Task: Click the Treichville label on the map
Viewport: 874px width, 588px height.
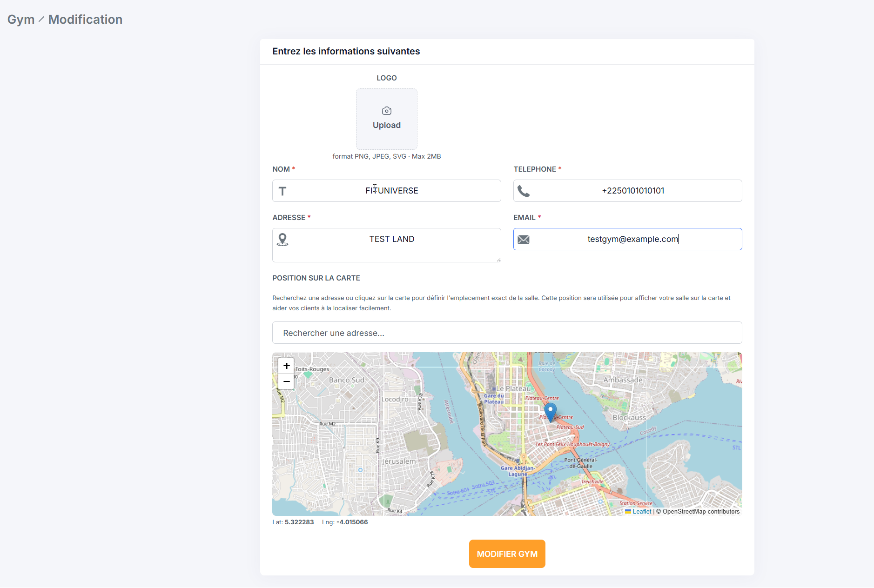Action: (592, 482)
